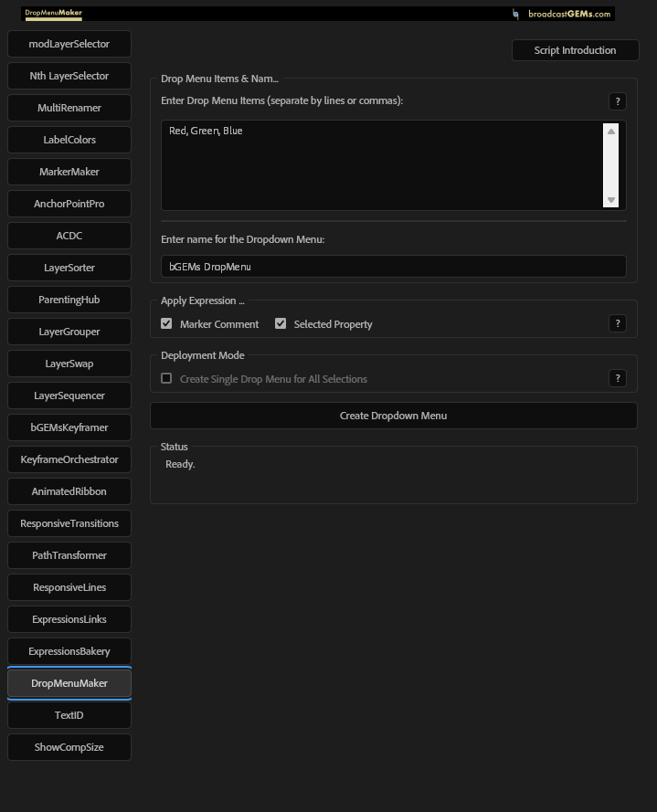Screen dimensions: 657x812
Task: Click the Script Introduction button
Action: click(x=575, y=50)
